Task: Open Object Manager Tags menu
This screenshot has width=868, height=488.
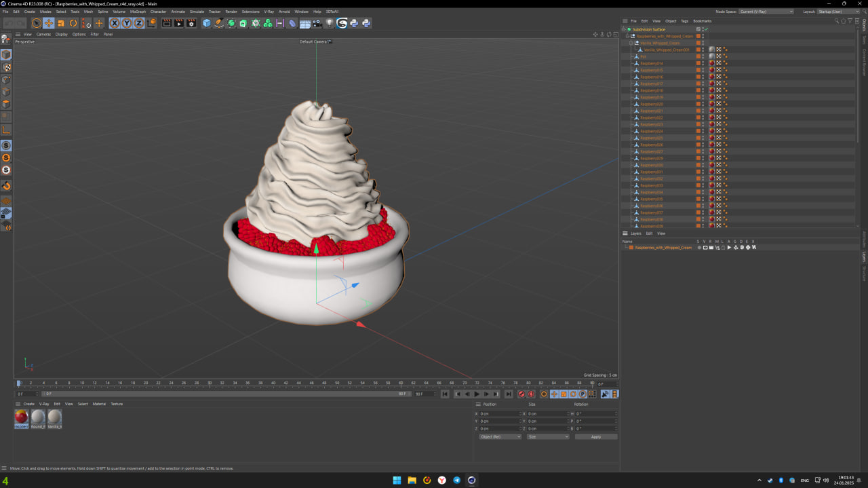Action: (684, 21)
